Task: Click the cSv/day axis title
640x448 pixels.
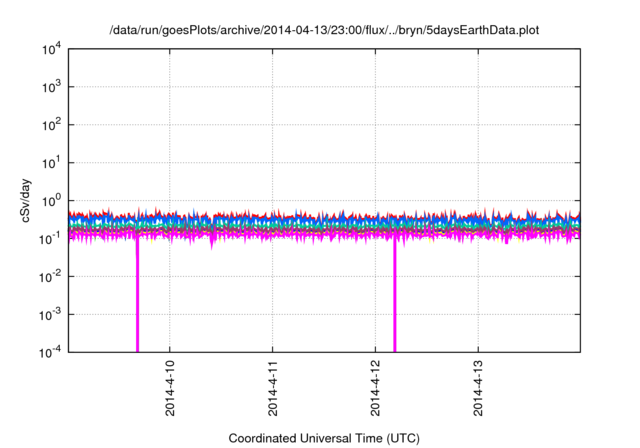Action: [x=26, y=200]
